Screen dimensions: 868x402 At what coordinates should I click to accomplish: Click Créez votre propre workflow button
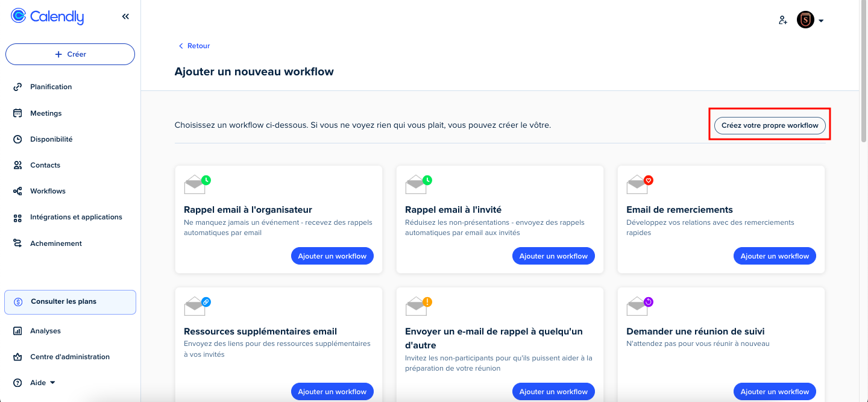(x=770, y=125)
